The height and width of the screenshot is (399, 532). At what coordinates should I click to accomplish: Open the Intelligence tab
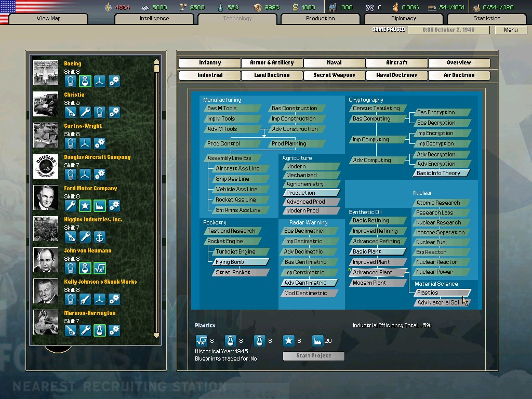tap(154, 18)
